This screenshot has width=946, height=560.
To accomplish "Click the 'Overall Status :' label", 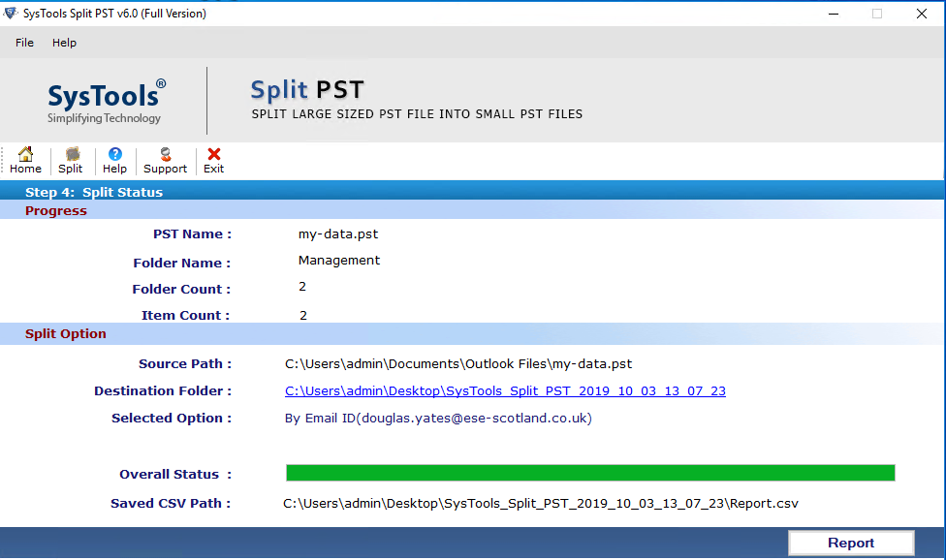I will pos(175,475).
